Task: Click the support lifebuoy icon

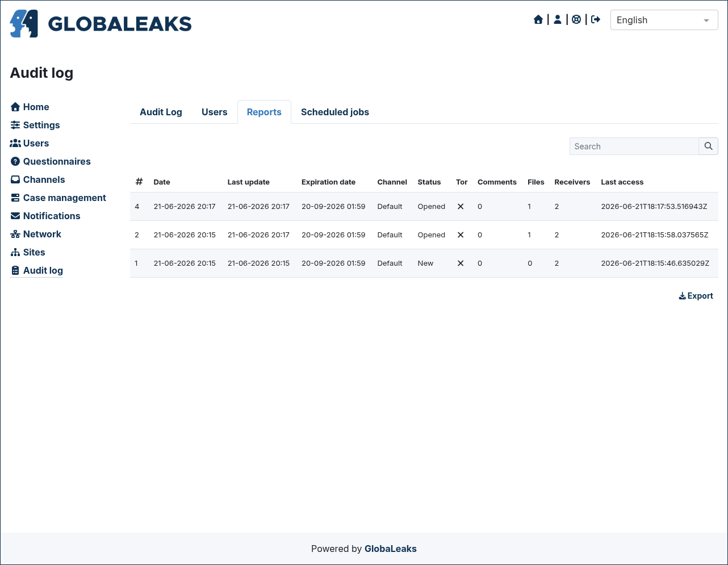Action: 576,20
